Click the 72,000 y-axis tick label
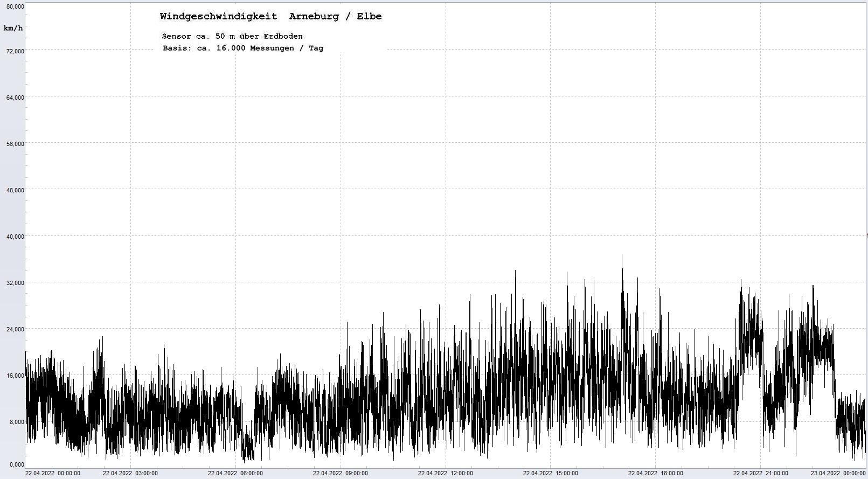The height and width of the screenshot is (479, 868). tap(13, 51)
